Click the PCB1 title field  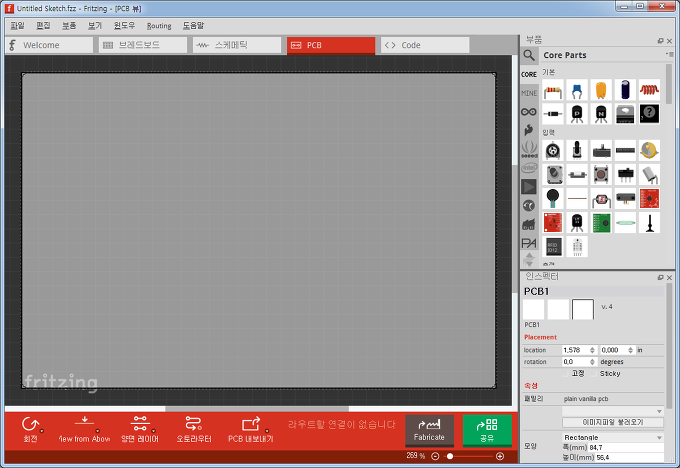pyautogui.click(x=593, y=291)
